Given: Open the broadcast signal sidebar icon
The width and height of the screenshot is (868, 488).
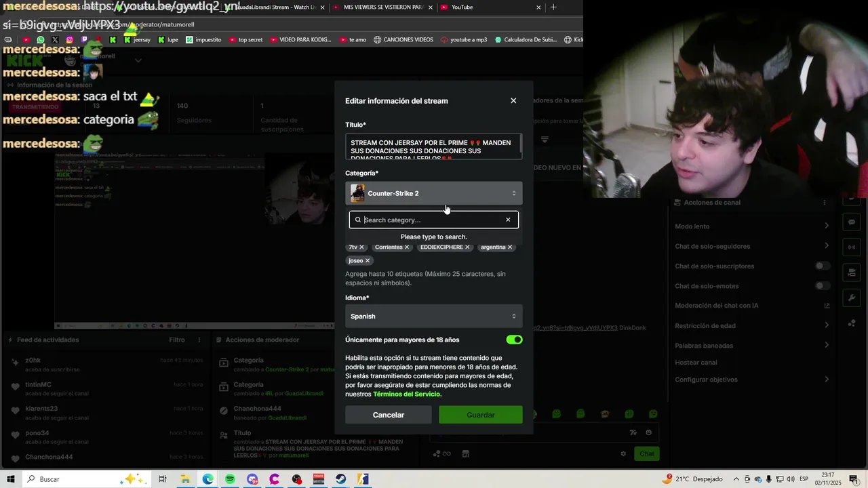Looking at the screenshot, I should (852, 247).
